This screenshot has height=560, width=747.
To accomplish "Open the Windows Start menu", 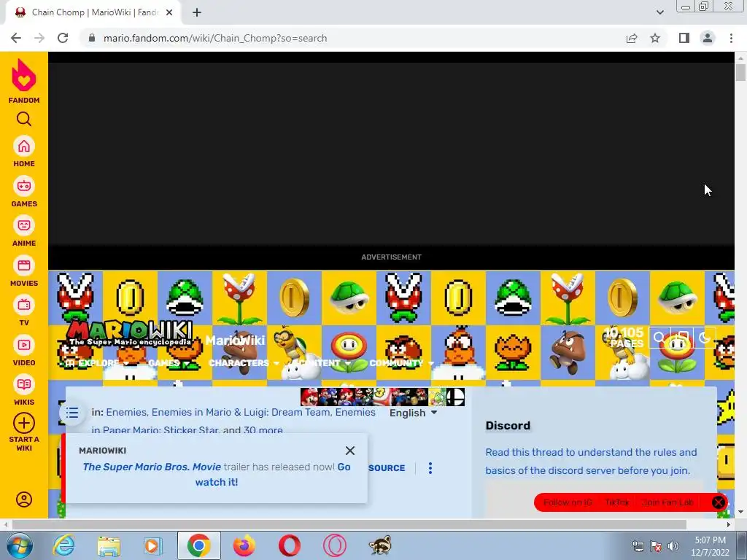I will point(18,545).
